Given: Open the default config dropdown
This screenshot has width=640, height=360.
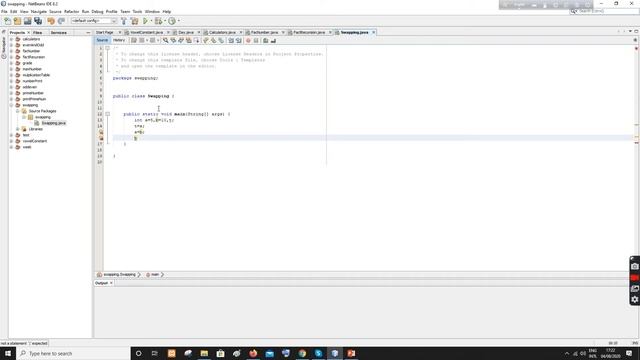Looking at the screenshot, I should tap(94, 21).
